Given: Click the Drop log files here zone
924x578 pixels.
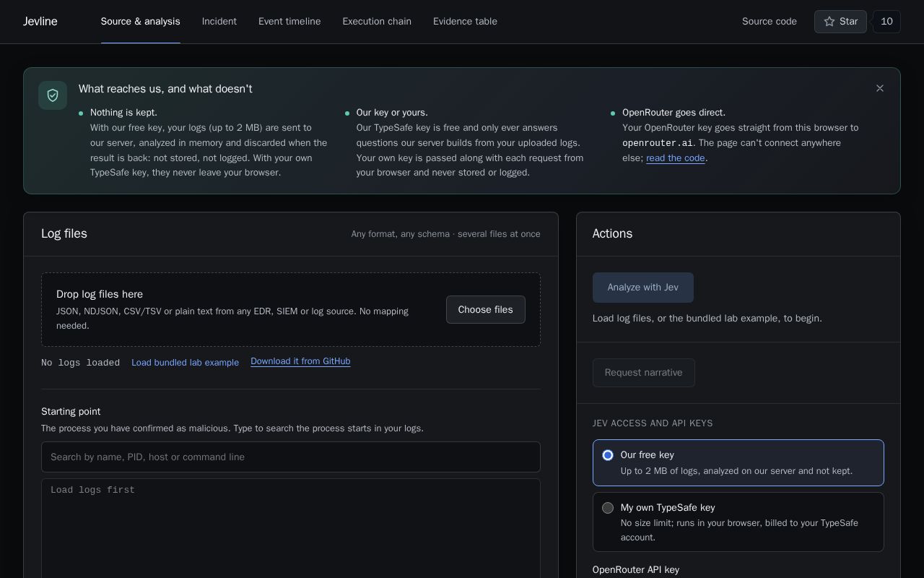Looking at the screenshot, I should 291,309.
